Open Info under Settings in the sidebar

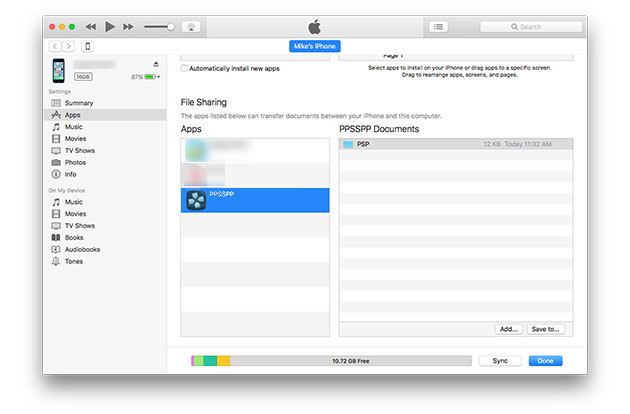(70, 174)
